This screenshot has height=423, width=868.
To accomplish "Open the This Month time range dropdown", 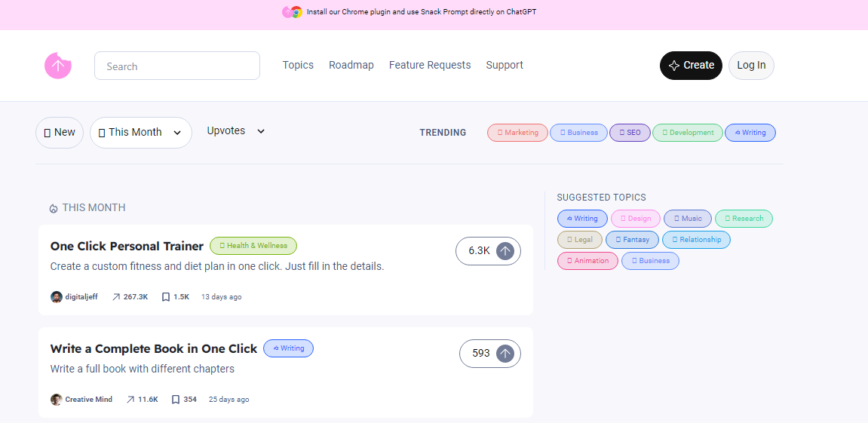I will (140, 132).
